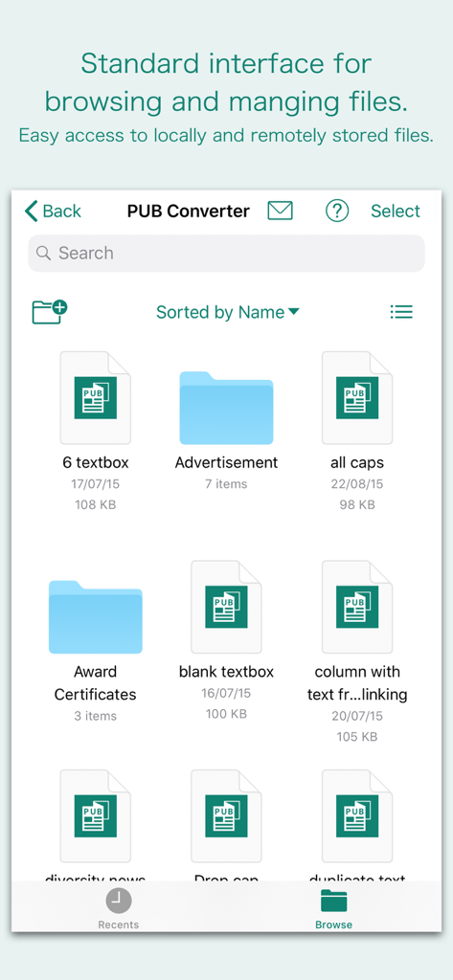Switch to the Browse tab
This screenshot has width=453, height=980.
pyautogui.click(x=333, y=909)
